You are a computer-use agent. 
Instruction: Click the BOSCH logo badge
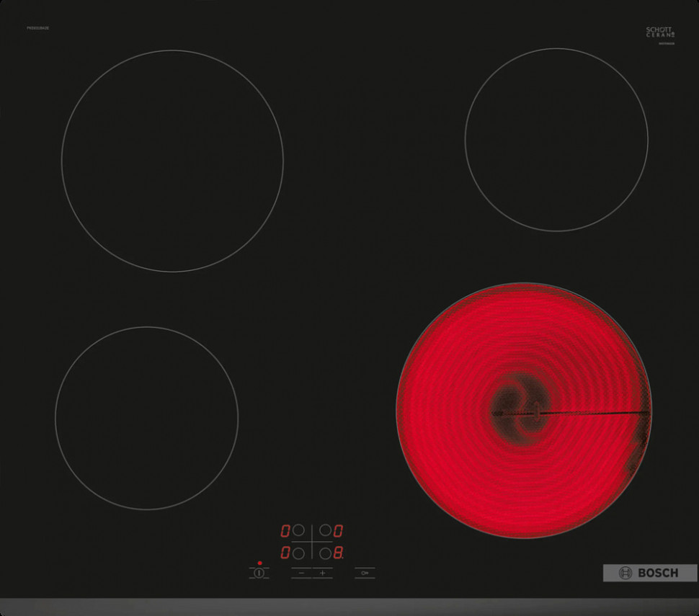pyautogui.click(x=650, y=573)
